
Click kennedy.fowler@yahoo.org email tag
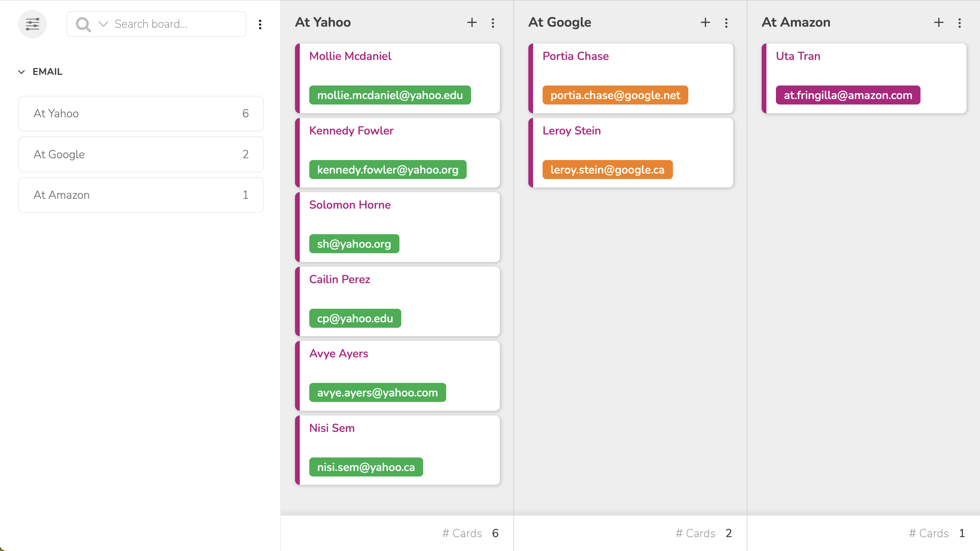click(x=388, y=170)
